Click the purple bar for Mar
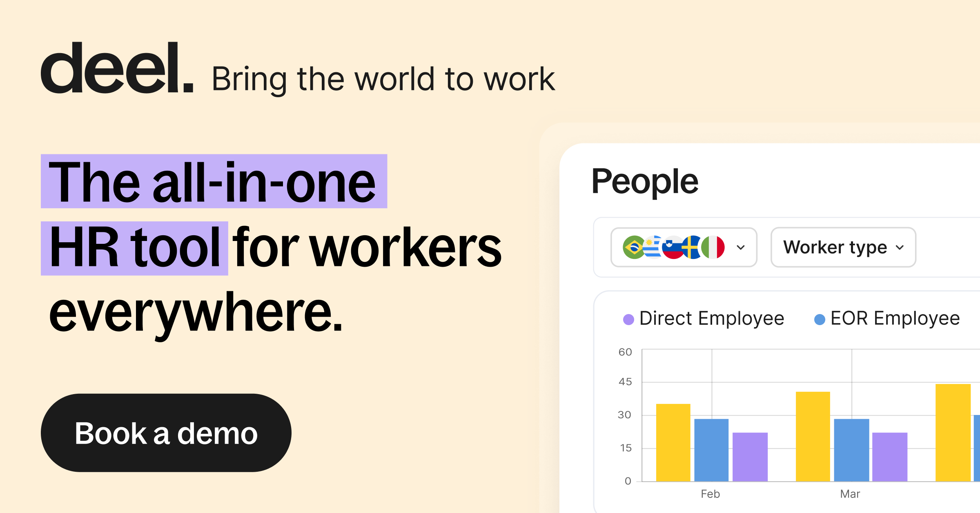Screen dimensions: 980x513 click(x=890, y=457)
